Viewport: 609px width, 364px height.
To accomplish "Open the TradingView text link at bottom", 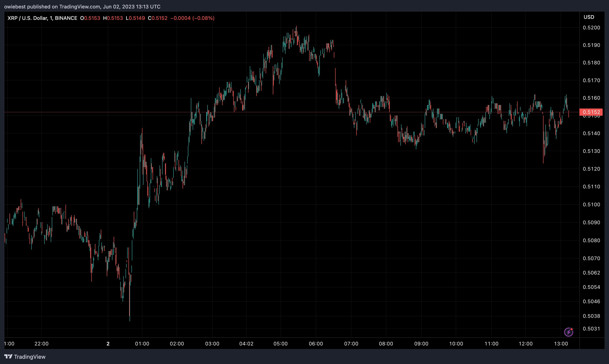I will (30, 357).
